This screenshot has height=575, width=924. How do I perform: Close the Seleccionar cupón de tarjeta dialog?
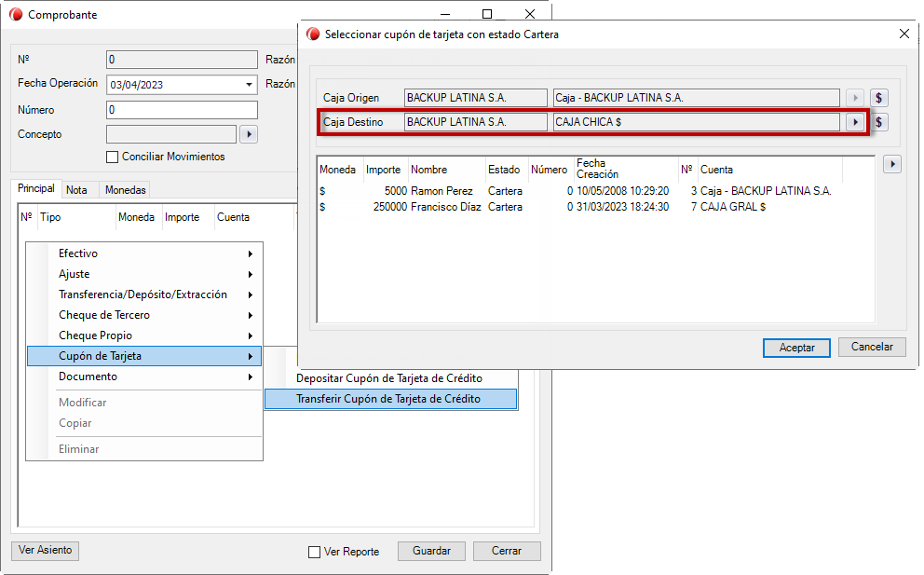904,34
